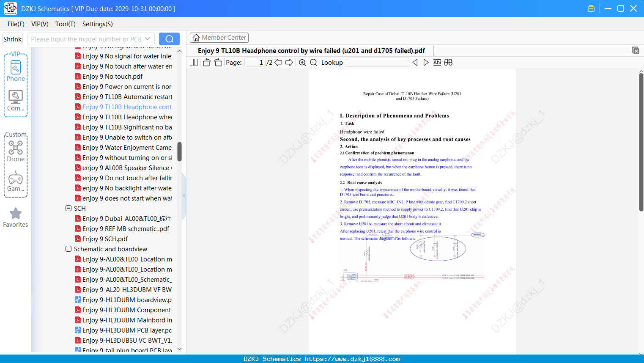Jump to the previous Lookup match

pos(415,63)
